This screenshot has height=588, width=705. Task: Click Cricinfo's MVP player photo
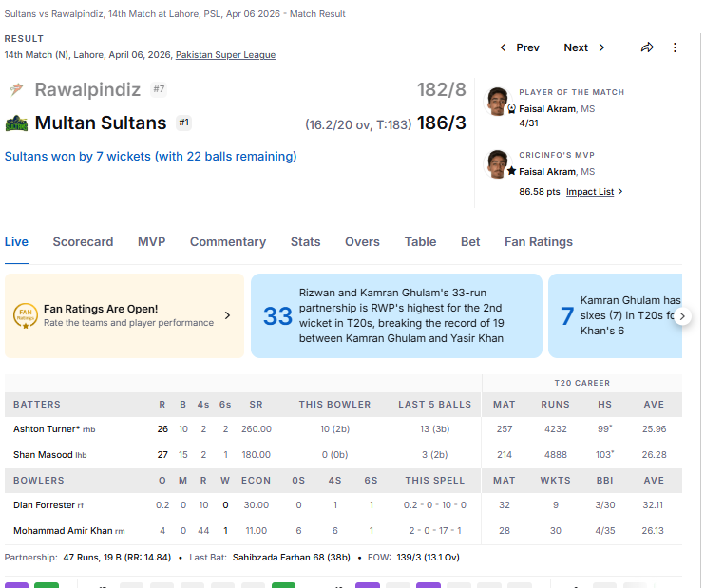(x=497, y=163)
